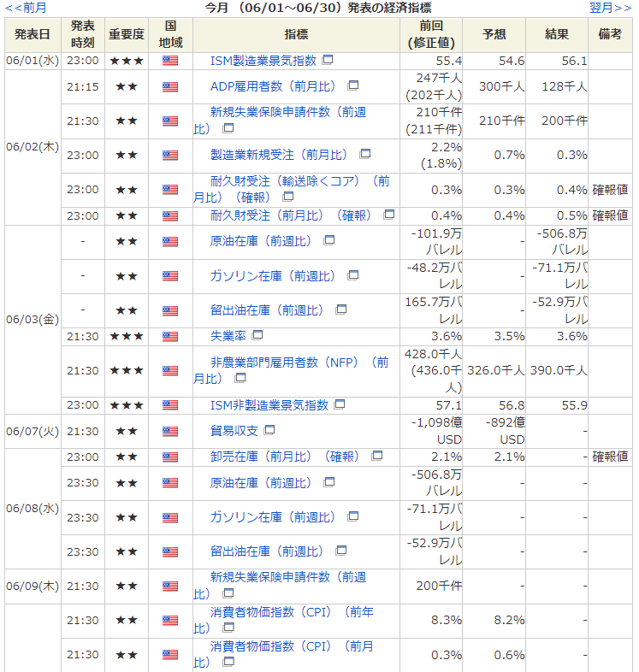Select NFP result value 390.0千人

559,370
